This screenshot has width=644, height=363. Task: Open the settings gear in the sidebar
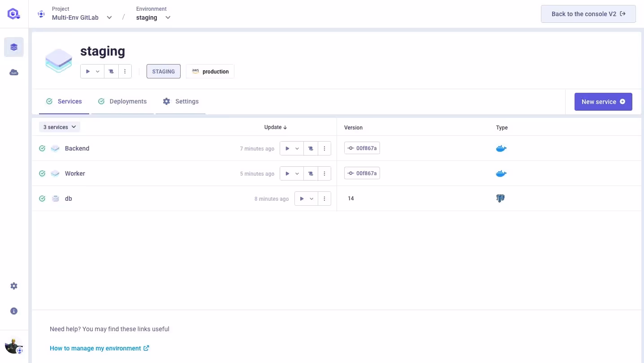click(x=13, y=285)
